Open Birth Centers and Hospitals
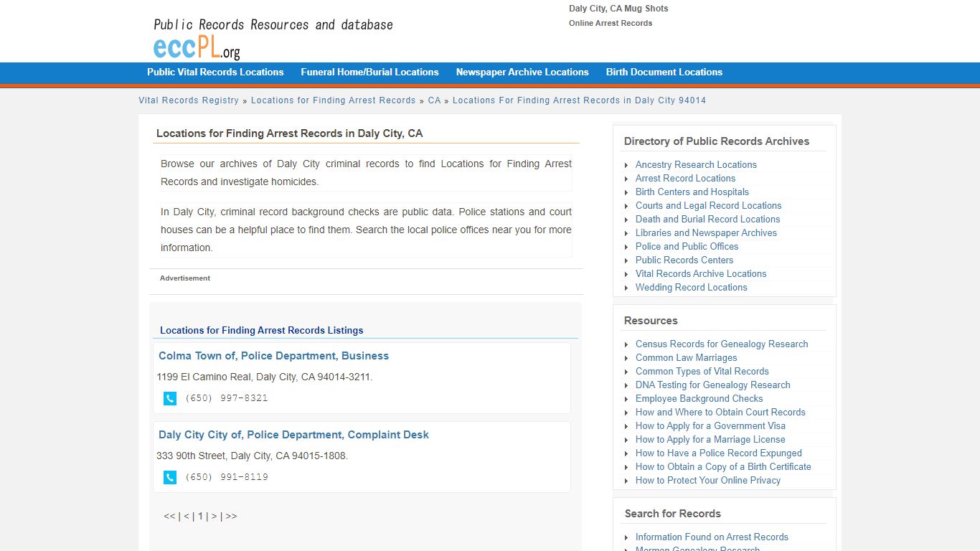Viewport: 980px width, 551px height. tap(692, 192)
